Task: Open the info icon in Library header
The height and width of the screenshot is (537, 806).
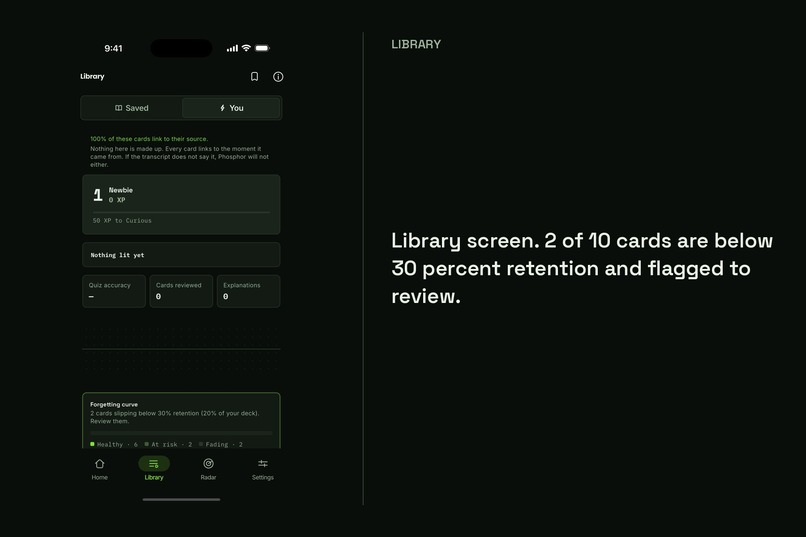Action: (x=278, y=77)
